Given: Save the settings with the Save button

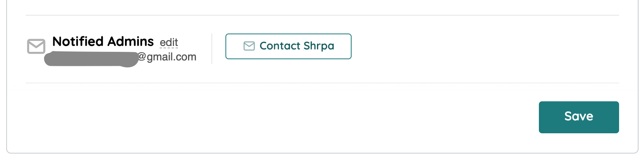Looking at the screenshot, I should (579, 117).
